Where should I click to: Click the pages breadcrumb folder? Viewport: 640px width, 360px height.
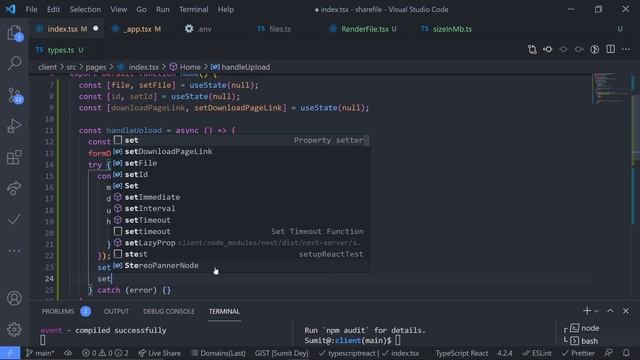click(96, 67)
